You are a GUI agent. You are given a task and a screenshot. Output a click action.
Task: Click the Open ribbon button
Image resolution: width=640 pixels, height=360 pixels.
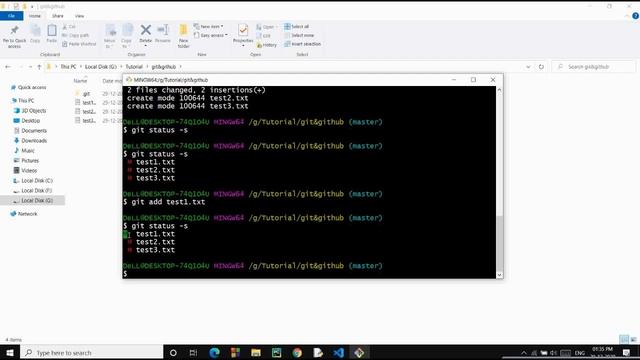pos(266,27)
